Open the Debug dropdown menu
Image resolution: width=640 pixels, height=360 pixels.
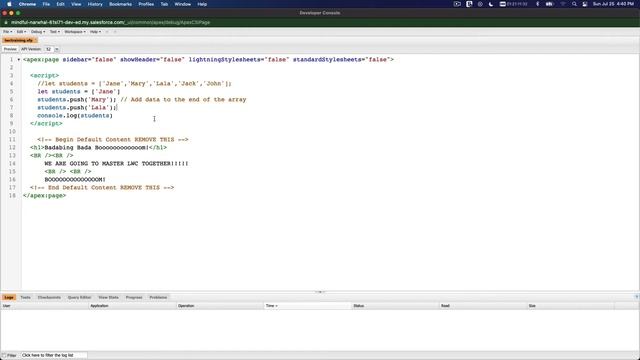click(x=38, y=32)
